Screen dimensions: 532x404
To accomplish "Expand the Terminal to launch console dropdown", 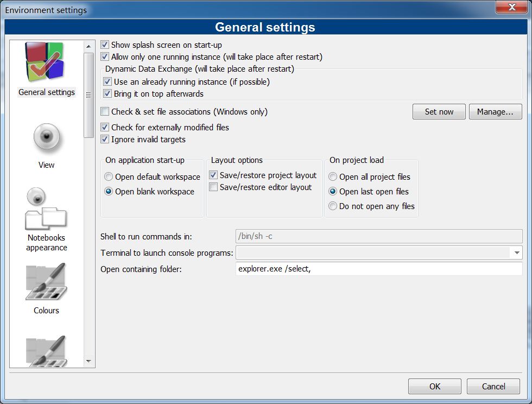I will coord(516,253).
